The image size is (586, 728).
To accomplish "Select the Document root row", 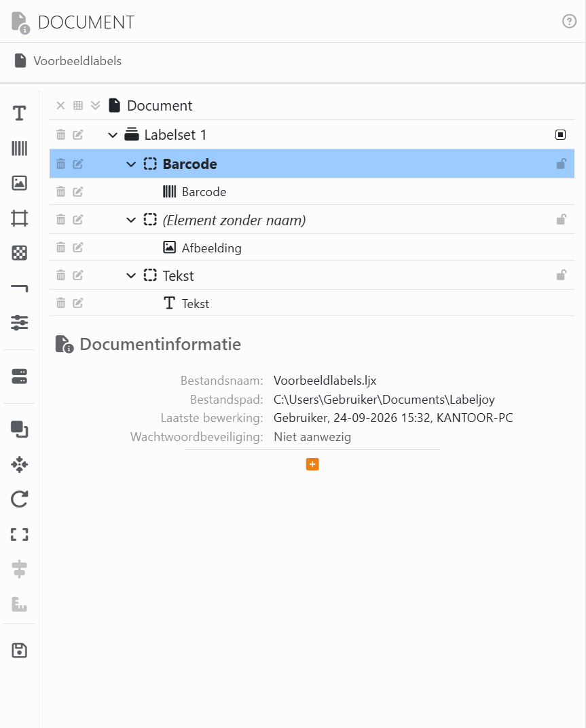I will click(312, 105).
